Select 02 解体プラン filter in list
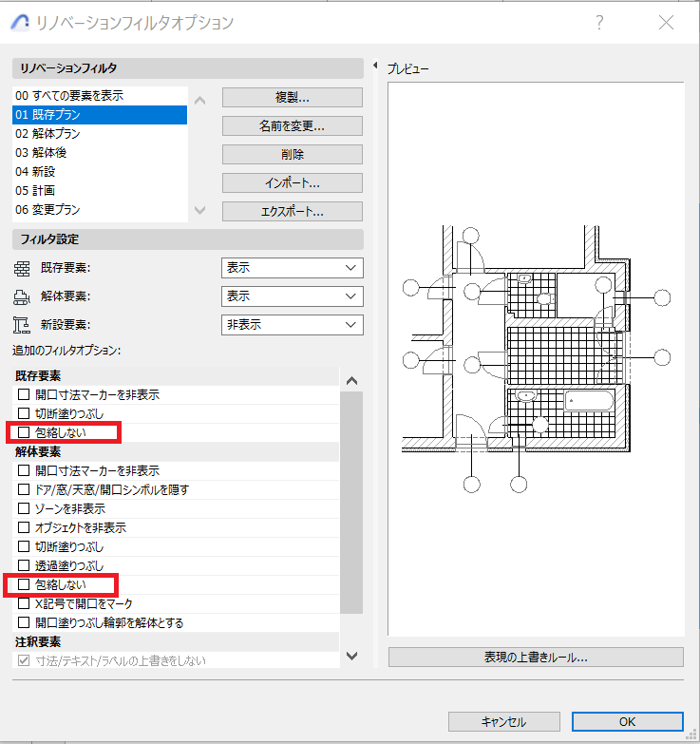The image size is (700, 744). coord(47,134)
